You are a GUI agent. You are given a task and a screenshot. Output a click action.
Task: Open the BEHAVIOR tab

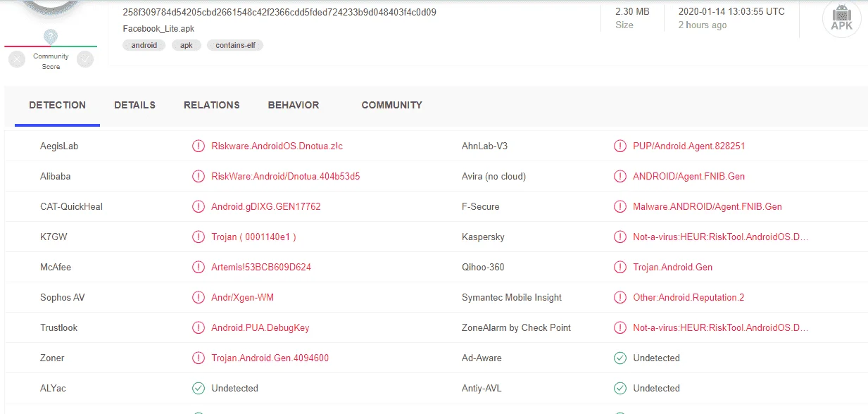(294, 105)
